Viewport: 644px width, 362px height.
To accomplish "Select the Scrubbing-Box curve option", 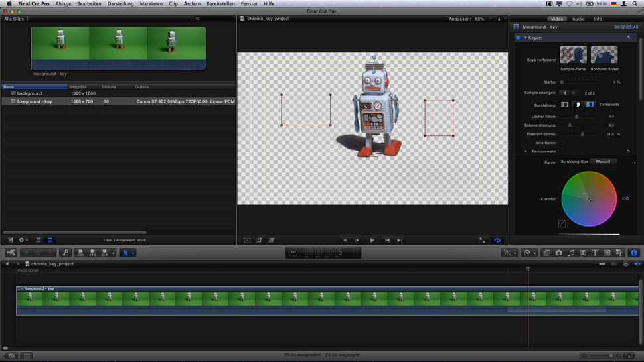I will pos(574,162).
